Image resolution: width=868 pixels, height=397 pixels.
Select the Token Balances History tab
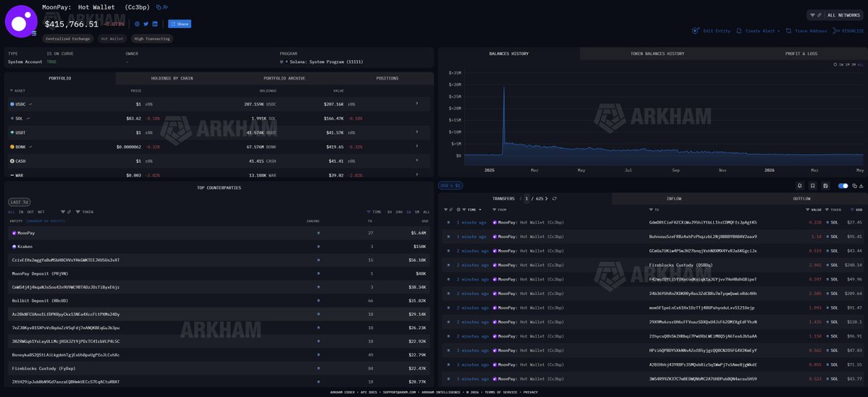[657, 54]
